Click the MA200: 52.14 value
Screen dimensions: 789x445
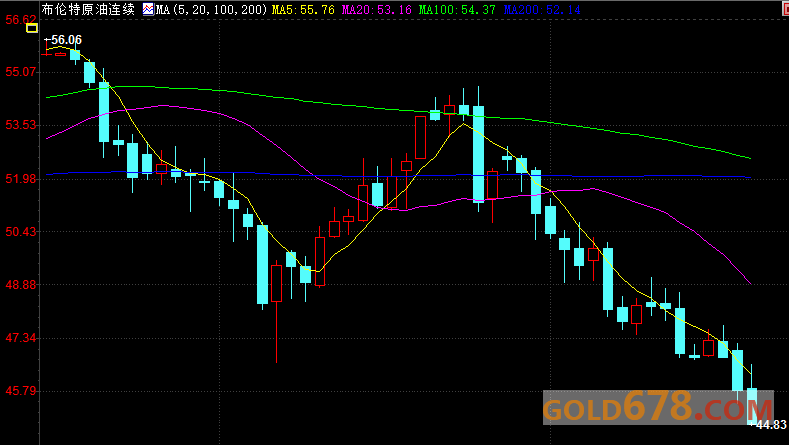(x=542, y=10)
